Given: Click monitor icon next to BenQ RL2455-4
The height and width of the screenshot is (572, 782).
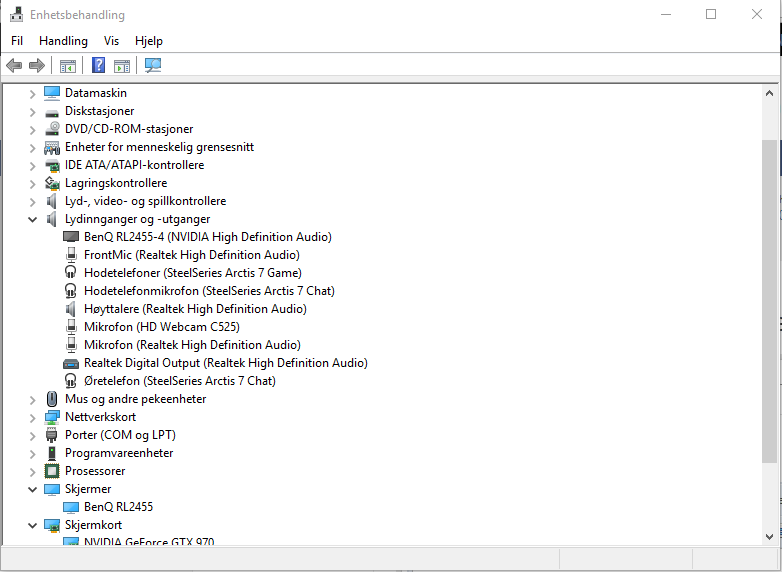Looking at the screenshot, I should (x=71, y=237).
